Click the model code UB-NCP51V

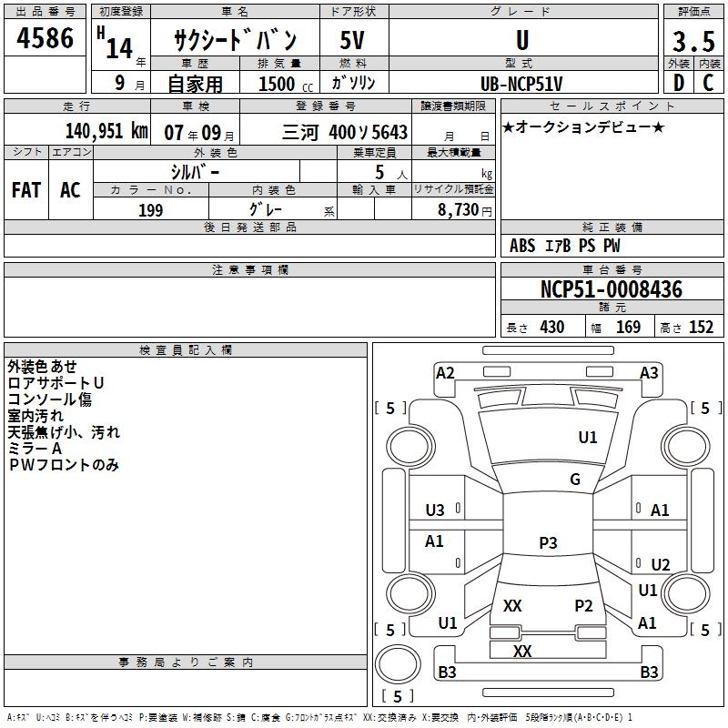click(521, 84)
